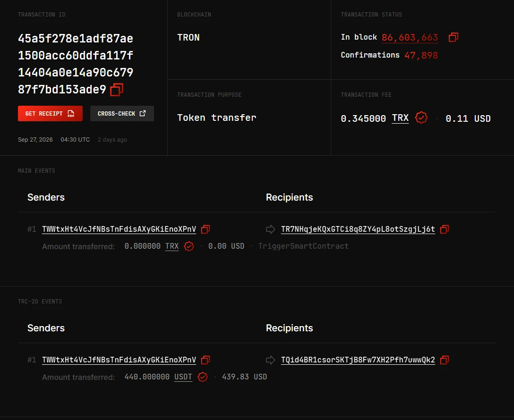This screenshot has height=420, width=514.
Task: Click verified badge beside 0.000000 TRX
Action: [x=189, y=246]
